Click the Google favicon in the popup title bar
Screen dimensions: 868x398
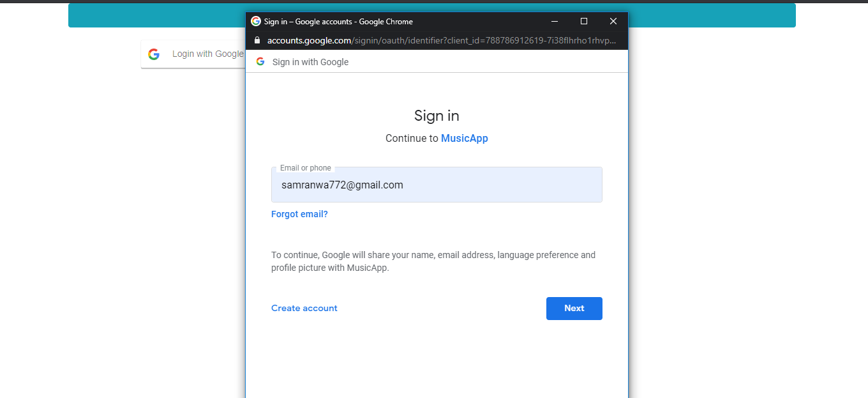pyautogui.click(x=256, y=21)
